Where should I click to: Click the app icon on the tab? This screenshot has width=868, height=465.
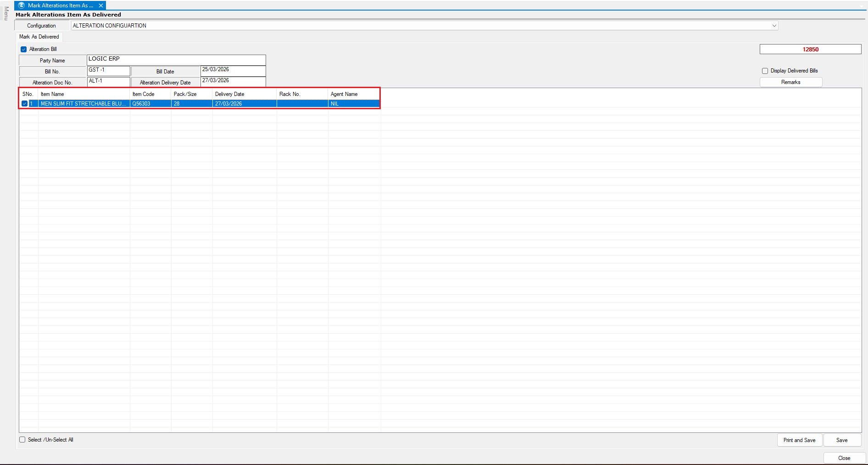pyautogui.click(x=21, y=6)
